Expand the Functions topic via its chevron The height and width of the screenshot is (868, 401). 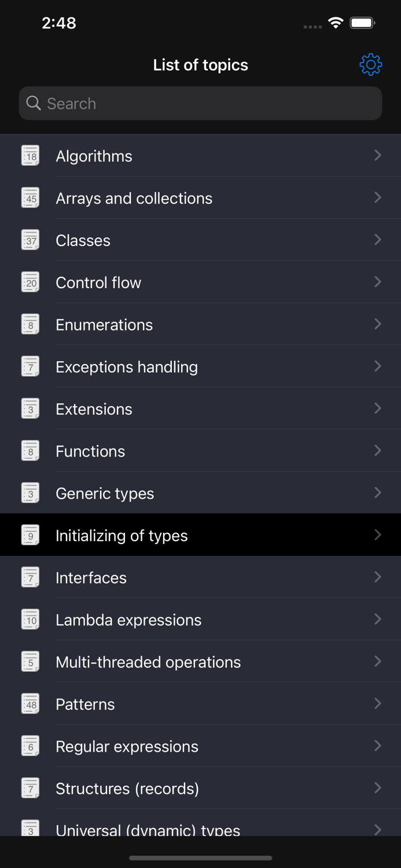pos(377,450)
